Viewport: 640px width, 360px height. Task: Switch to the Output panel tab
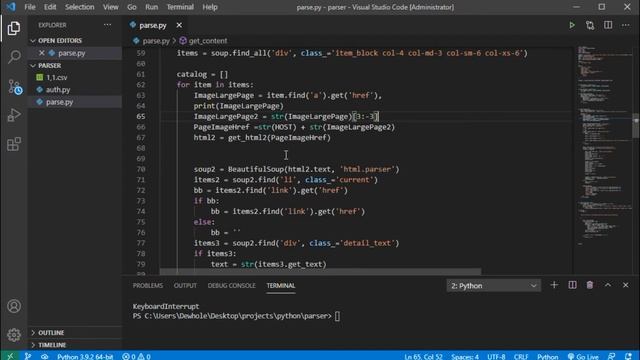pyautogui.click(x=185, y=286)
